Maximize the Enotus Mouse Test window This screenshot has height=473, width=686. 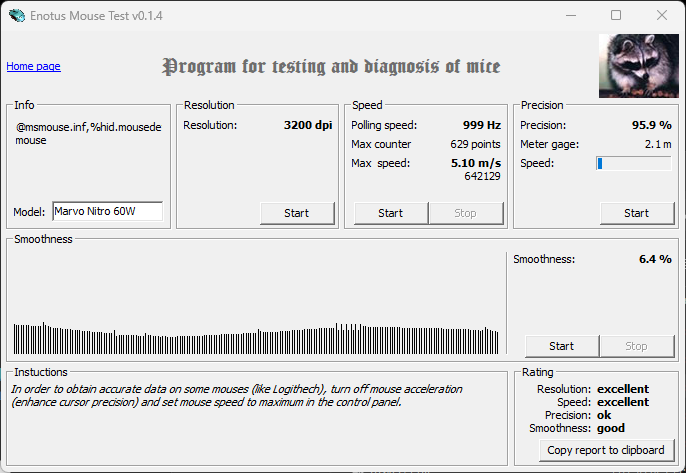[x=616, y=15]
